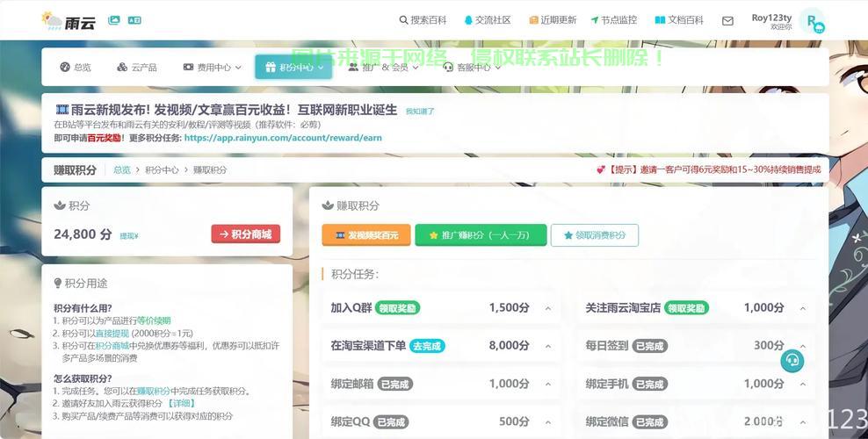The height and width of the screenshot is (439, 868).
Task: Dismiss announcement with 我知道了
Action: pos(420,112)
